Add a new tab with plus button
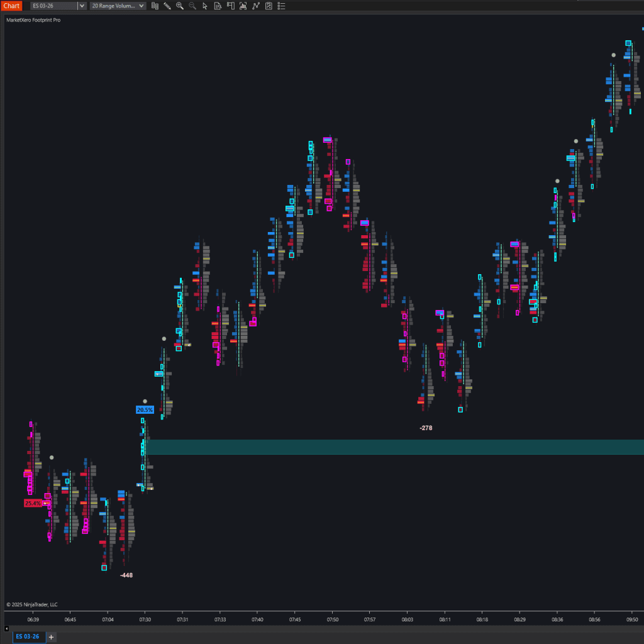 (52, 637)
